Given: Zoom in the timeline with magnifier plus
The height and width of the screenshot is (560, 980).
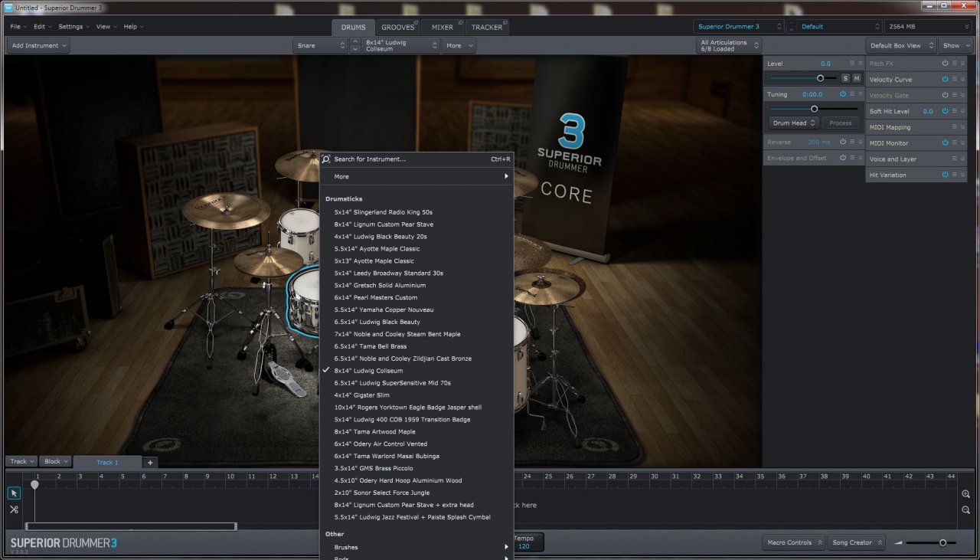Looking at the screenshot, I should pyautogui.click(x=966, y=494).
